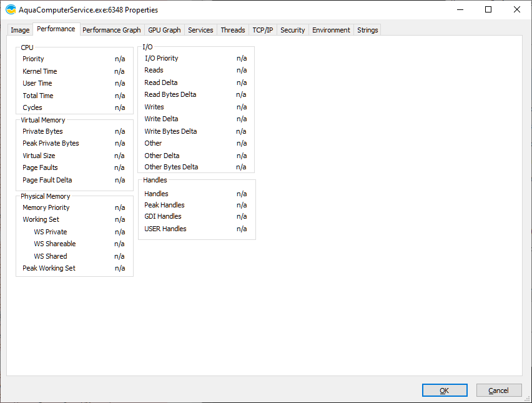Screen dimensions: 532x403
Task: Click the Write Bytes Delta label
Action: pyautogui.click(x=170, y=131)
